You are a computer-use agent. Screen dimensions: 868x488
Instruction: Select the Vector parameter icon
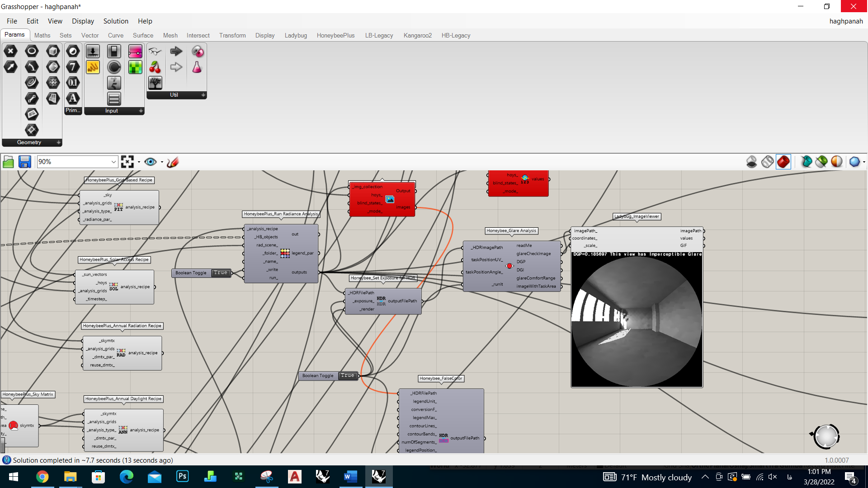[x=10, y=67]
